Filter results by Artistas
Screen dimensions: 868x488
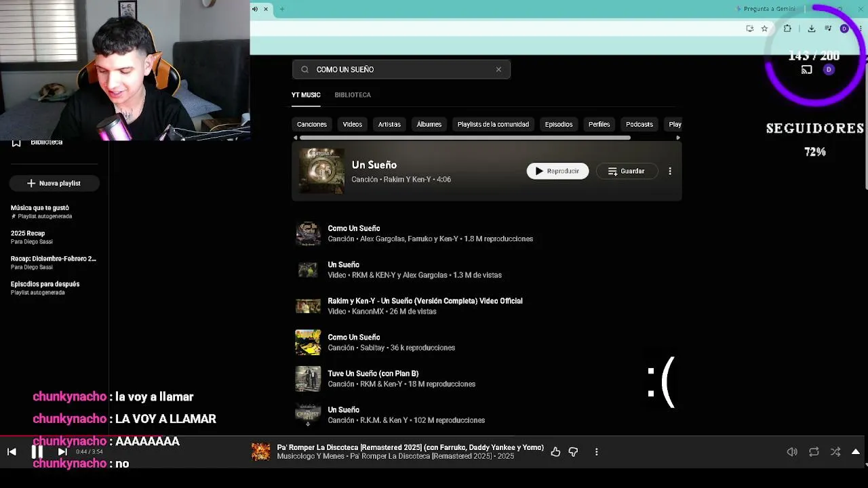coord(389,124)
